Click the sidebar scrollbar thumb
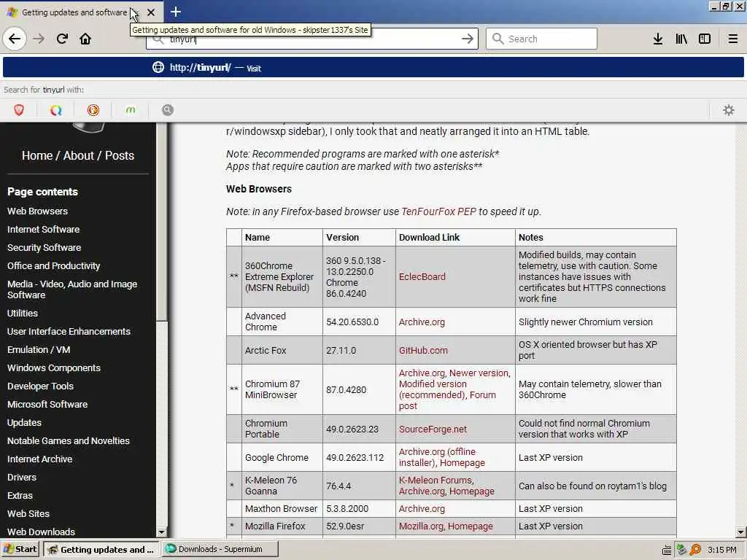Screen dimensions: 747x560 tap(162, 222)
